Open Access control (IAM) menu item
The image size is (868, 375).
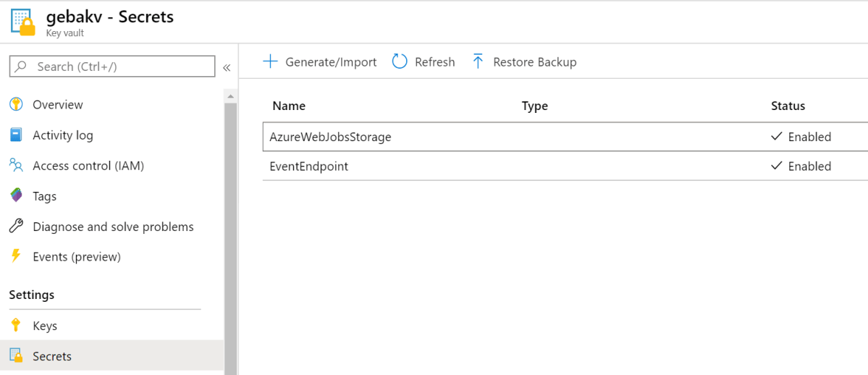(88, 166)
